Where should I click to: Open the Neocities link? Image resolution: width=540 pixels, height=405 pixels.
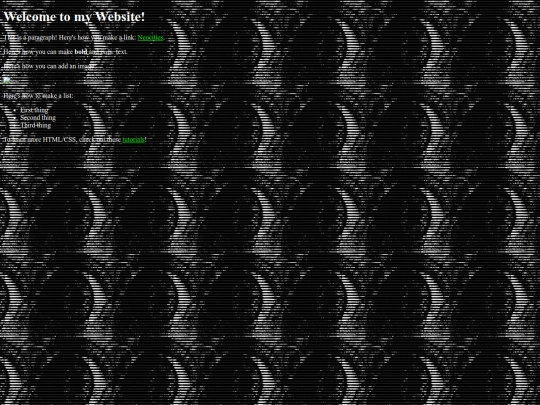[x=150, y=38]
